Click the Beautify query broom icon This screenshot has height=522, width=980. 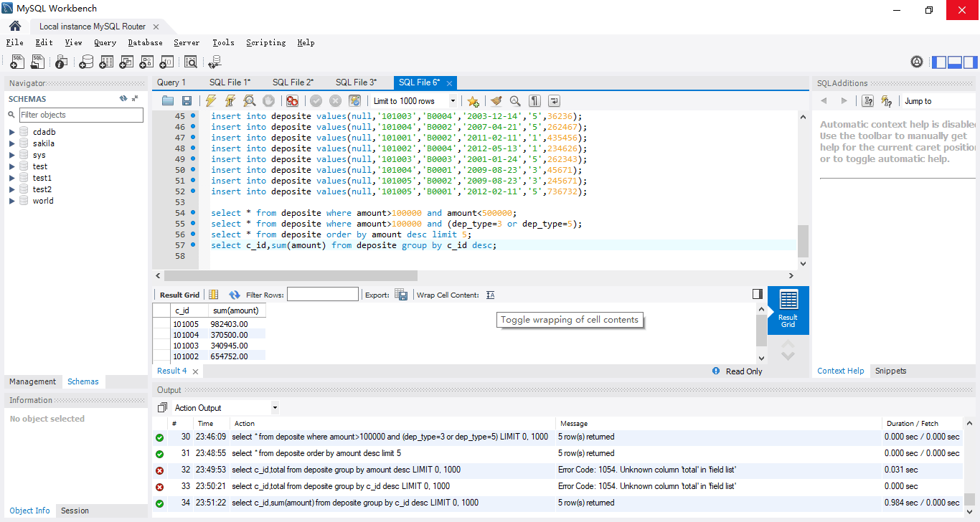(x=496, y=101)
